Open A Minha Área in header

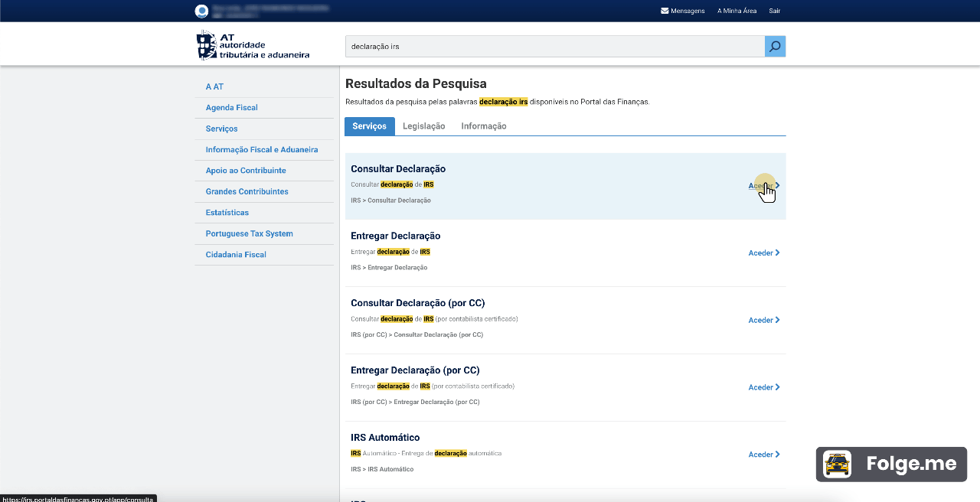[x=737, y=11]
